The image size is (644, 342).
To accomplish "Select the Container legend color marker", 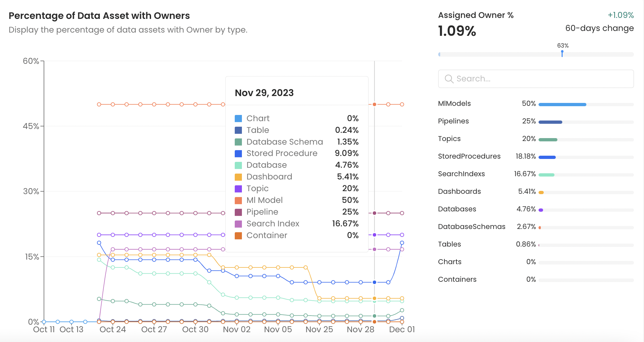I will tap(239, 235).
